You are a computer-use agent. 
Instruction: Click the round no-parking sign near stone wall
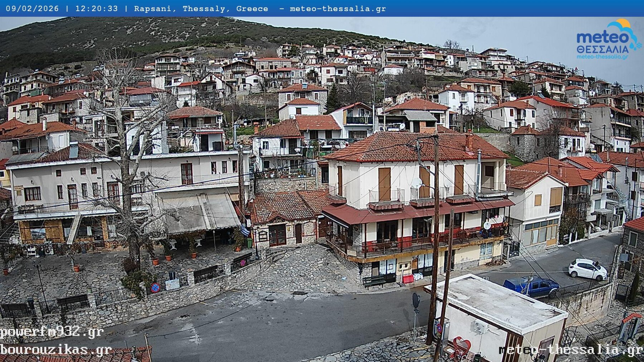(155, 287)
